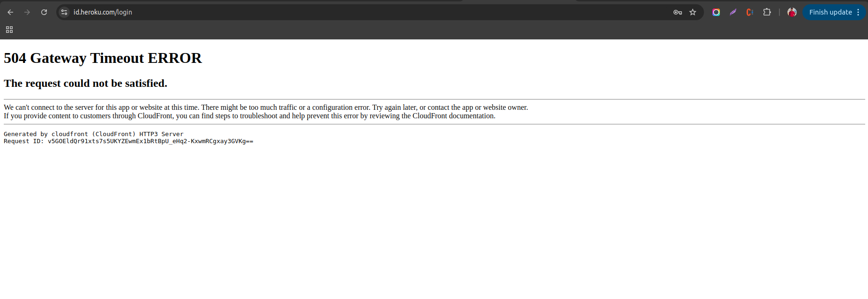
Task: Open the Extensions puzzle piece menu
Action: [x=767, y=12]
